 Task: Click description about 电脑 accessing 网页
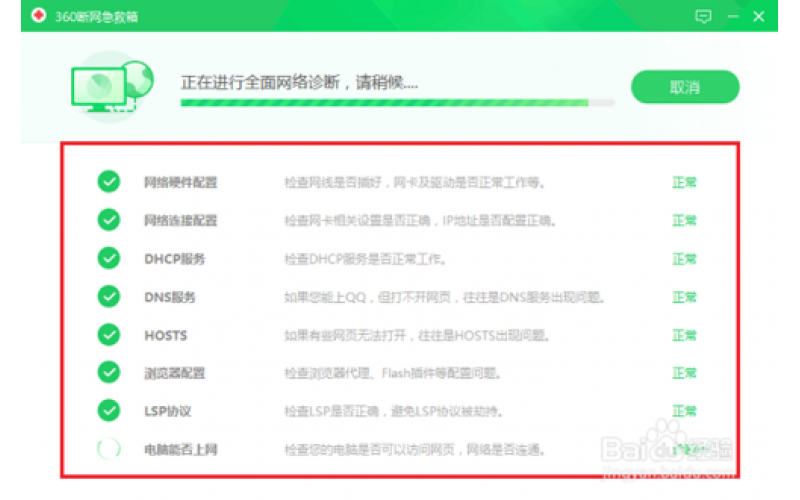tap(414, 449)
